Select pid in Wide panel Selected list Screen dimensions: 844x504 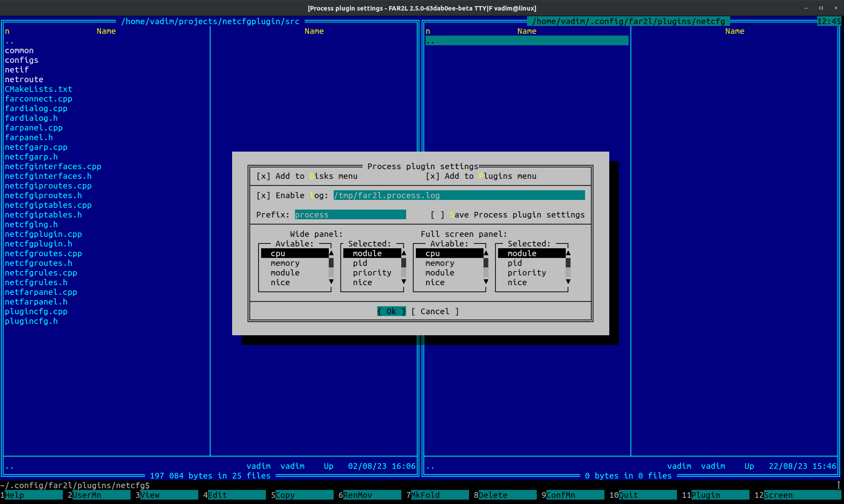pos(372,263)
